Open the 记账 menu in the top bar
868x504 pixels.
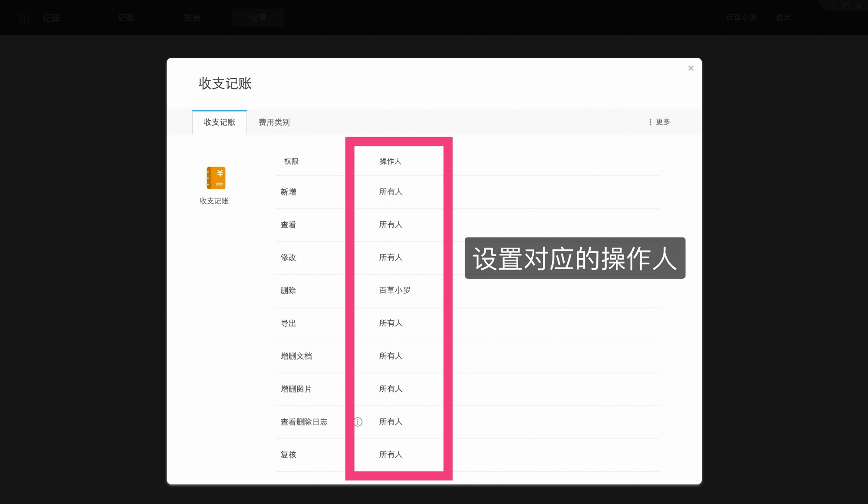click(x=51, y=18)
